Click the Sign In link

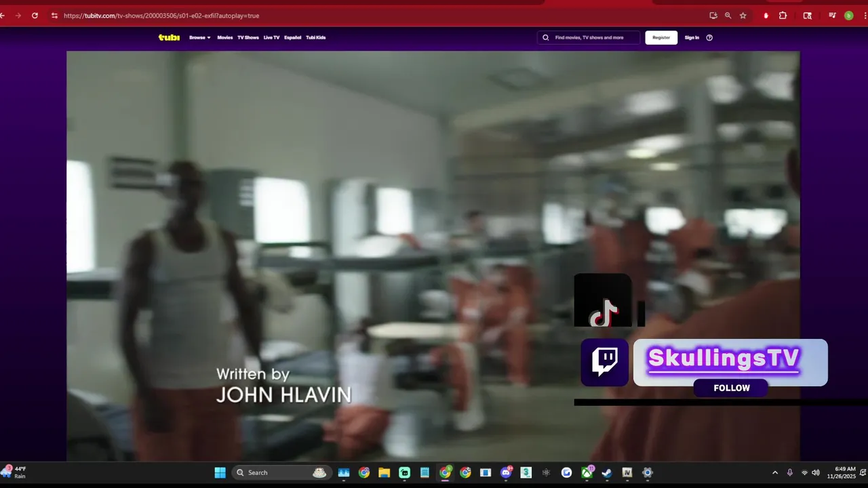(692, 37)
